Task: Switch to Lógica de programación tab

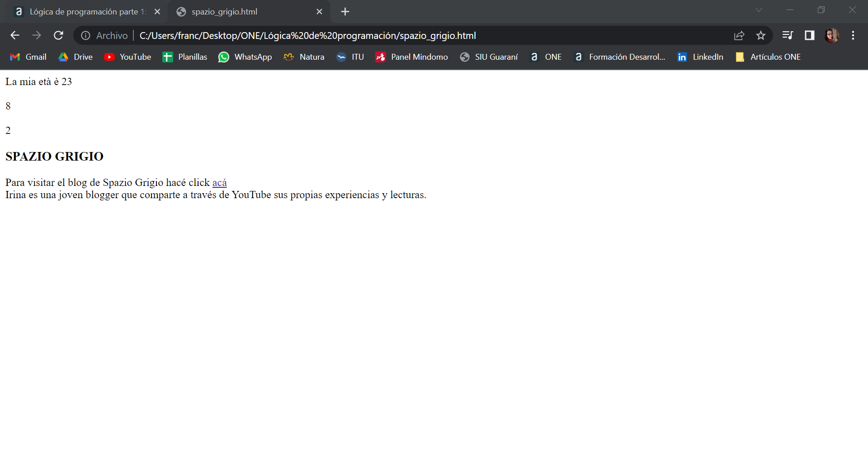Action: [x=86, y=12]
